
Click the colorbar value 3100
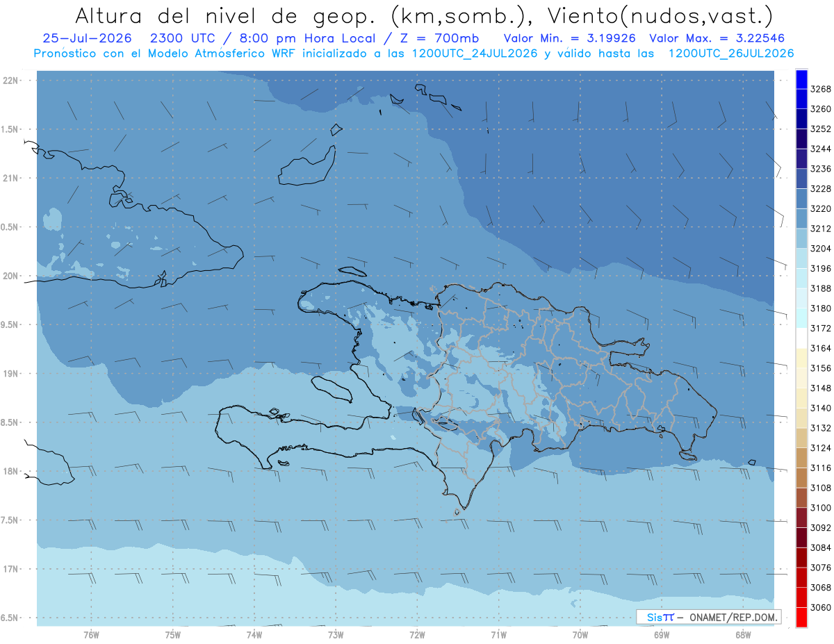pos(821,508)
